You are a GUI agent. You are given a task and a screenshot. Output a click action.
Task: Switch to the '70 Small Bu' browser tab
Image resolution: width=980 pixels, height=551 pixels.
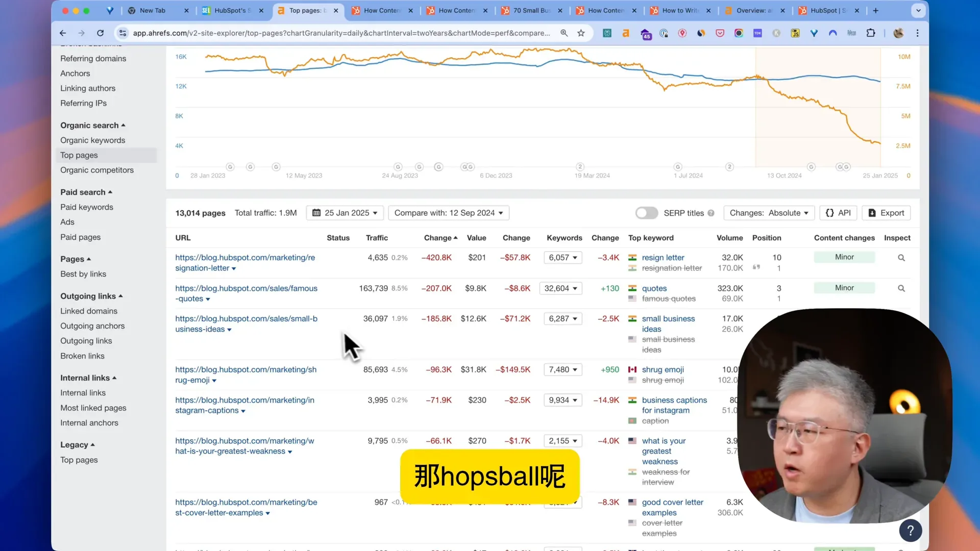[531, 10]
